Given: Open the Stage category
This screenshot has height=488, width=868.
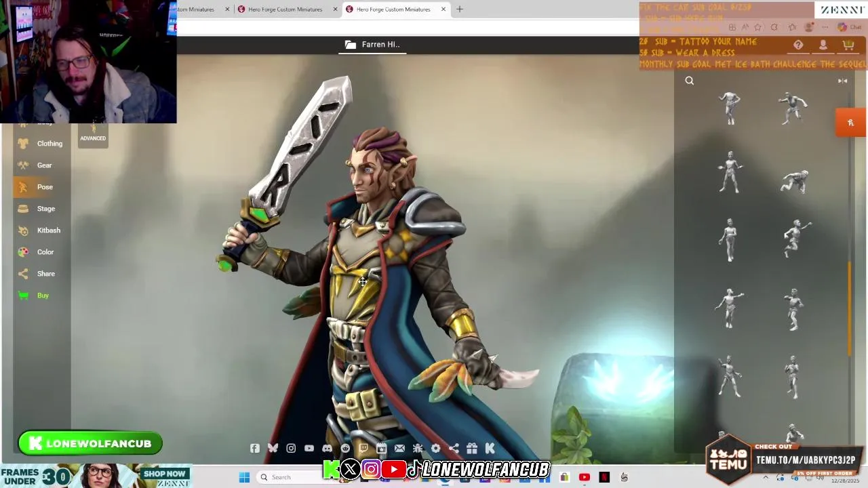Looking at the screenshot, I should pyautogui.click(x=41, y=209).
